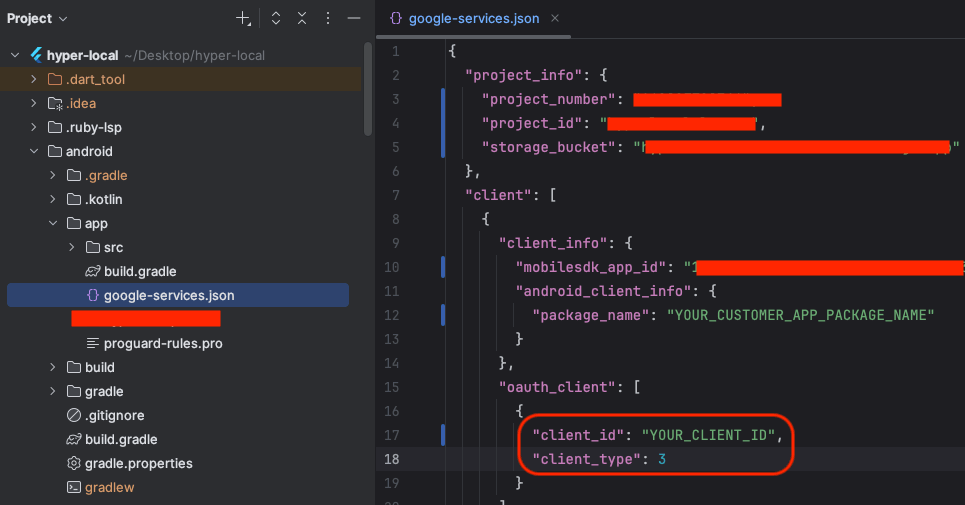Click the client_type value 3
Screen dimensions: 965x505
[662, 459]
